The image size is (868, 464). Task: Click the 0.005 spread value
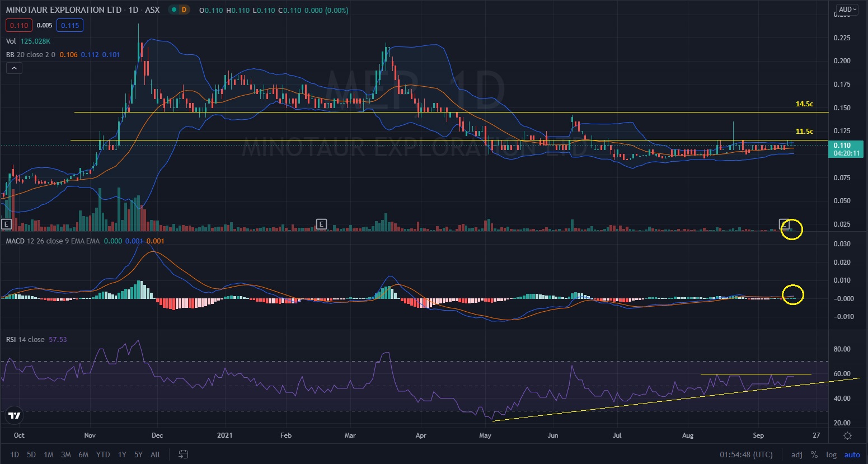tap(45, 25)
